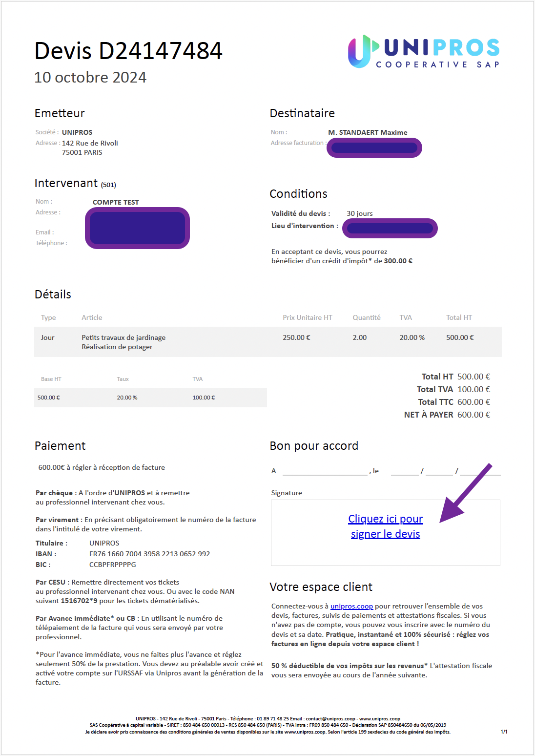Select the IBAN number text
The width and height of the screenshot is (535, 756).
point(149,554)
